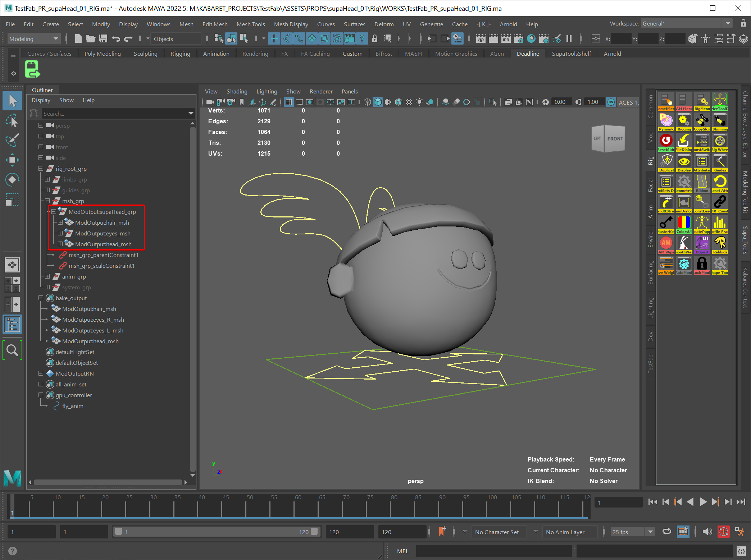Screen dimensions: 751x560
Task: Switch to the SupaToolsShelf tab
Action: [x=572, y=54]
